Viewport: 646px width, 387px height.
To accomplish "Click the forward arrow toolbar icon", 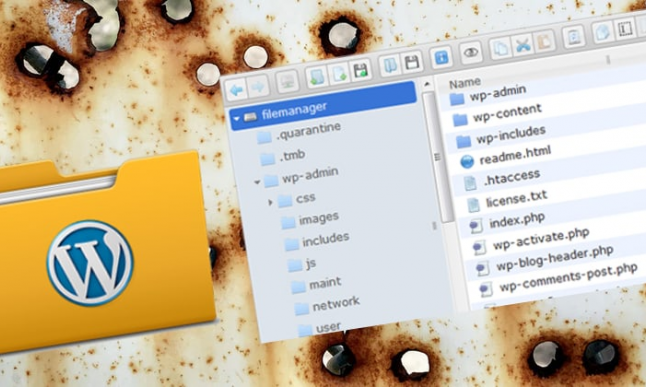I will pos(258,87).
